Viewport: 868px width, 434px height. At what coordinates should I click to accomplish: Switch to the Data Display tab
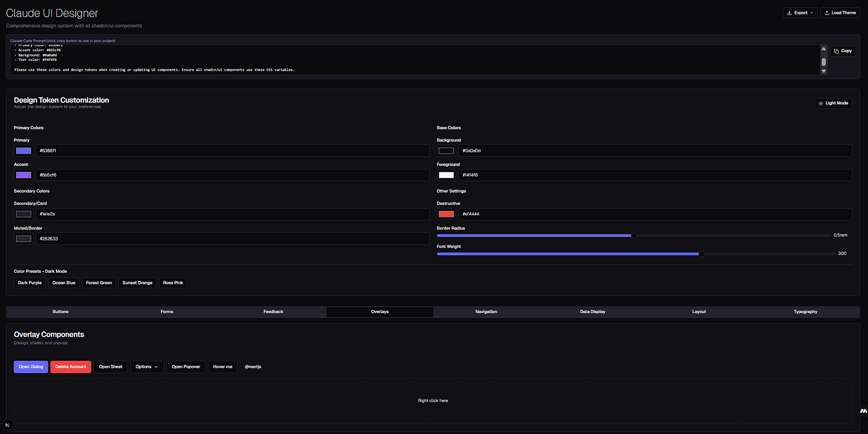click(x=593, y=312)
